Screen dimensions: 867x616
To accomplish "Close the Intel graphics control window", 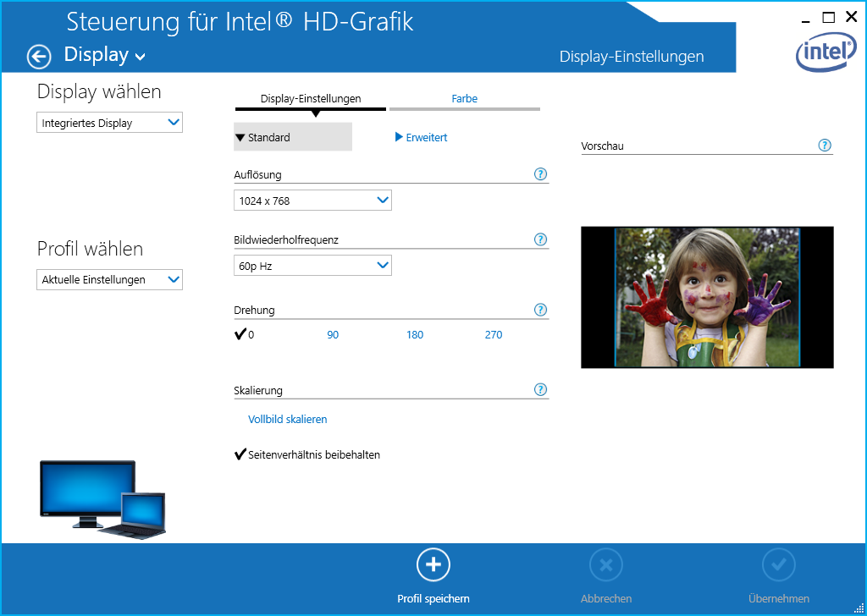I will [x=852, y=17].
